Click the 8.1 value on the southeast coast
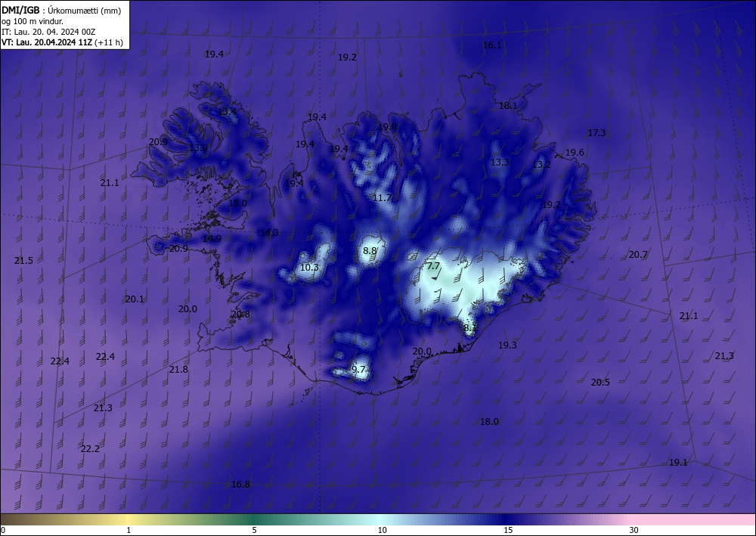Screen dimensions: 756x536 pos(469,328)
